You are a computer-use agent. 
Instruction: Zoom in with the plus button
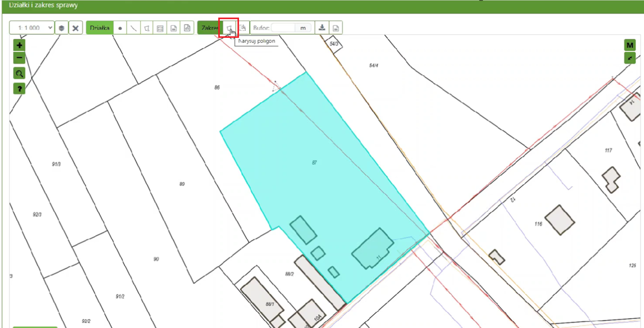click(19, 45)
